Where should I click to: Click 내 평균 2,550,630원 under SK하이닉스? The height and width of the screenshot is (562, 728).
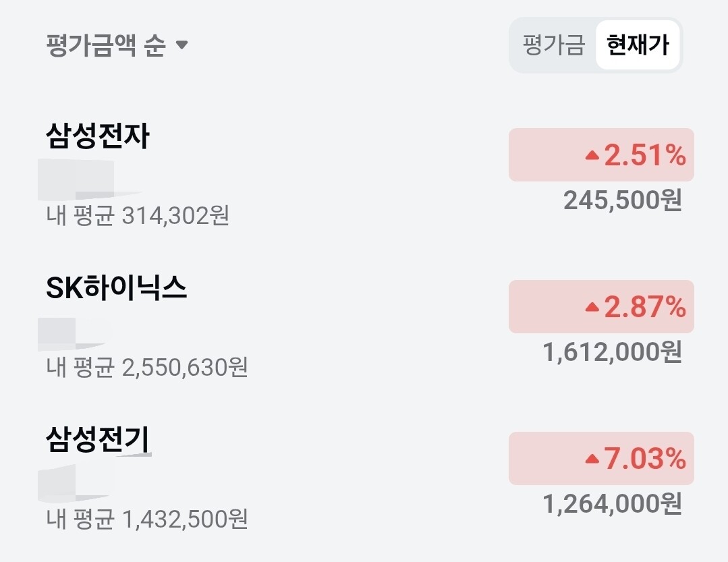[x=147, y=368]
